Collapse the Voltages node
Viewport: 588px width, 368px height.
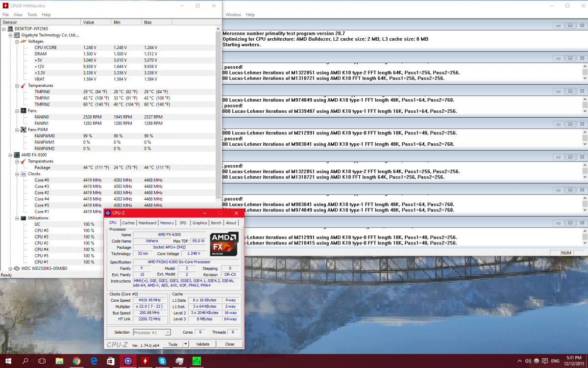(x=17, y=41)
